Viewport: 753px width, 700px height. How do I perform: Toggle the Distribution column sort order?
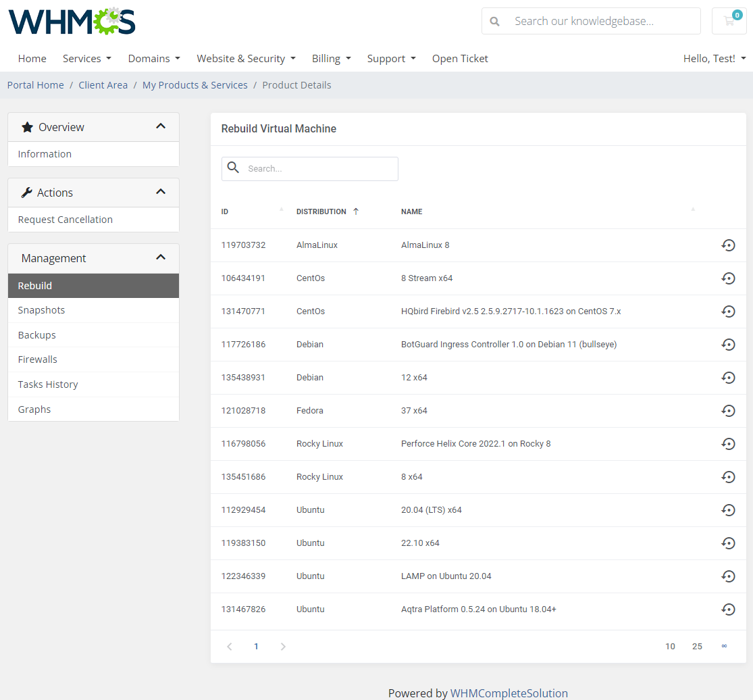coord(321,211)
